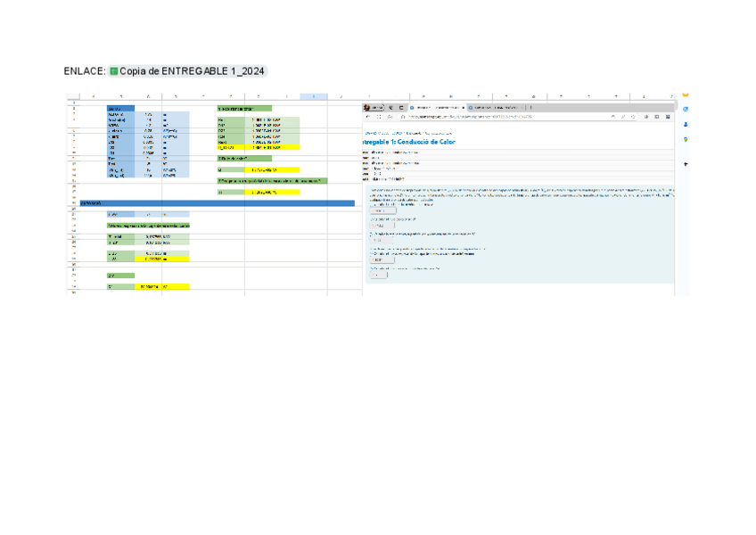
Task: Click the plus icon in the browser sidebar
Action: pyautogui.click(x=686, y=165)
